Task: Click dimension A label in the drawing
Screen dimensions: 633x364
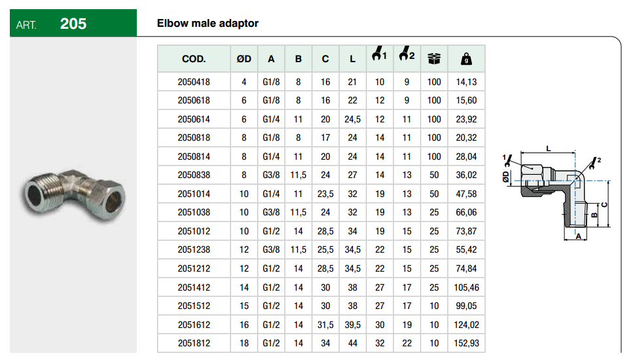Action: 577,238
